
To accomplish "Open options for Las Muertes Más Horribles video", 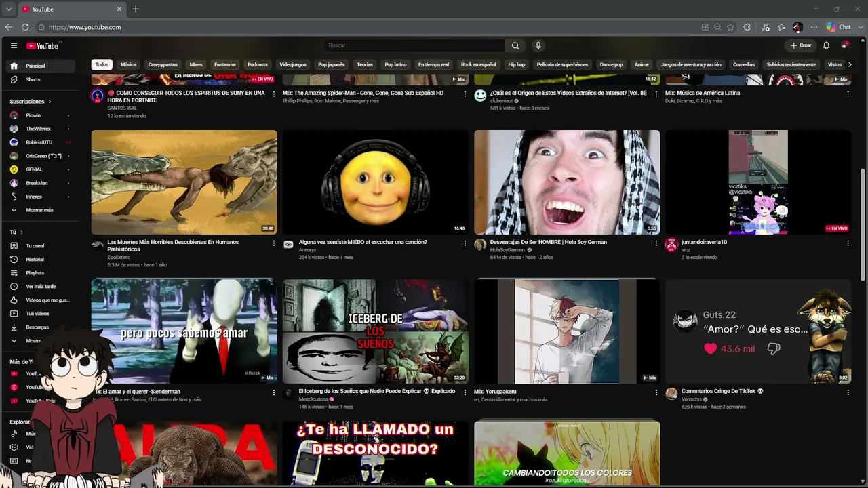I will [x=274, y=243].
